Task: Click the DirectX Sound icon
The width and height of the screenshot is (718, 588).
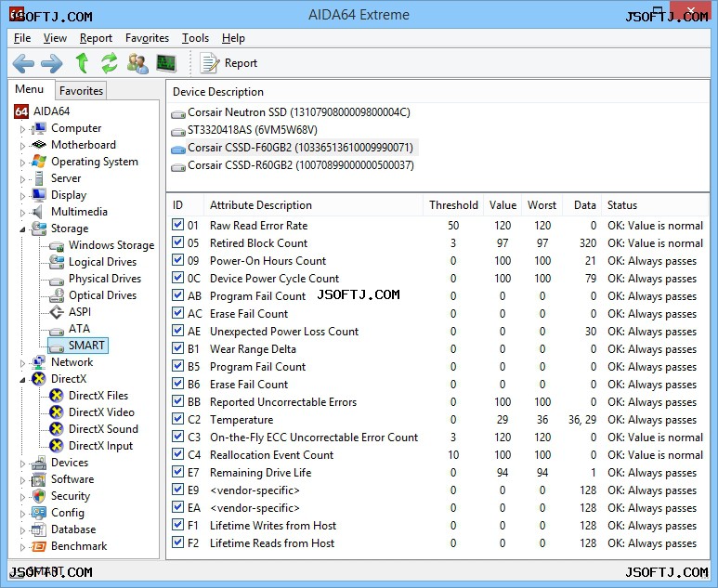Action: pyautogui.click(x=57, y=429)
